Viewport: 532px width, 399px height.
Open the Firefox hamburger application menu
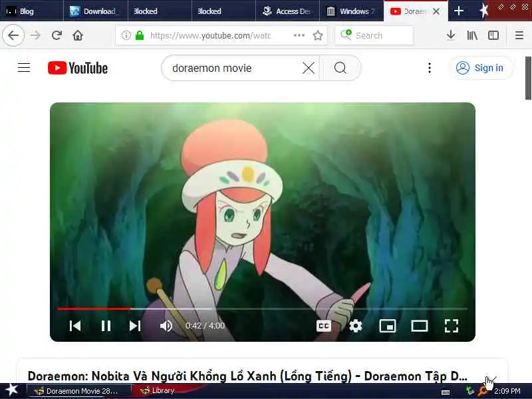tap(519, 35)
